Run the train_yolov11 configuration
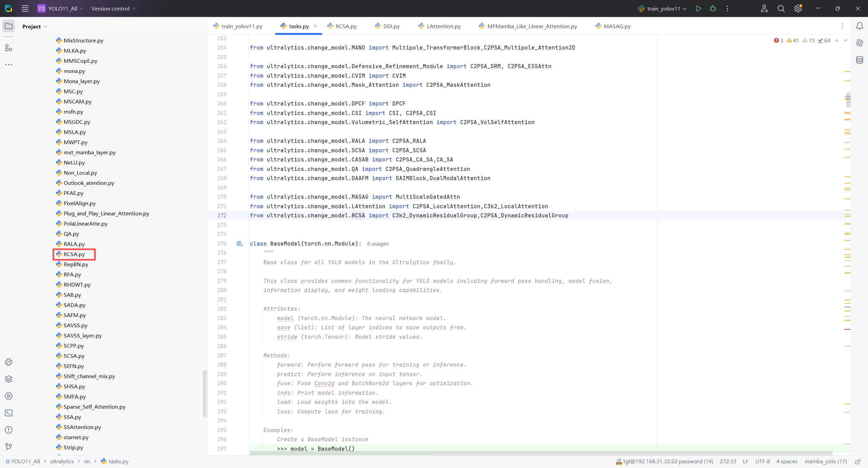Image resolution: width=868 pixels, height=468 pixels. click(x=698, y=8)
